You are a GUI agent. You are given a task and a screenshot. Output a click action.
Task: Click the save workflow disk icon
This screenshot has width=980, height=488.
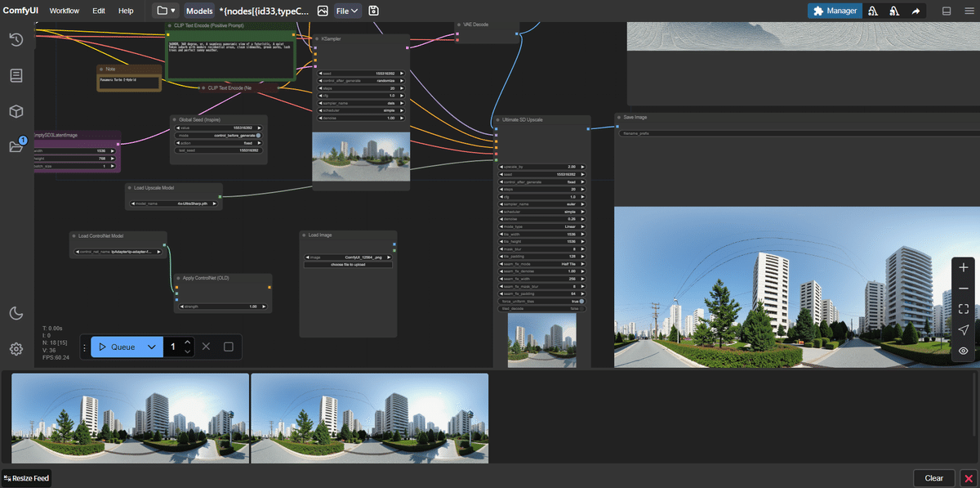pos(373,11)
